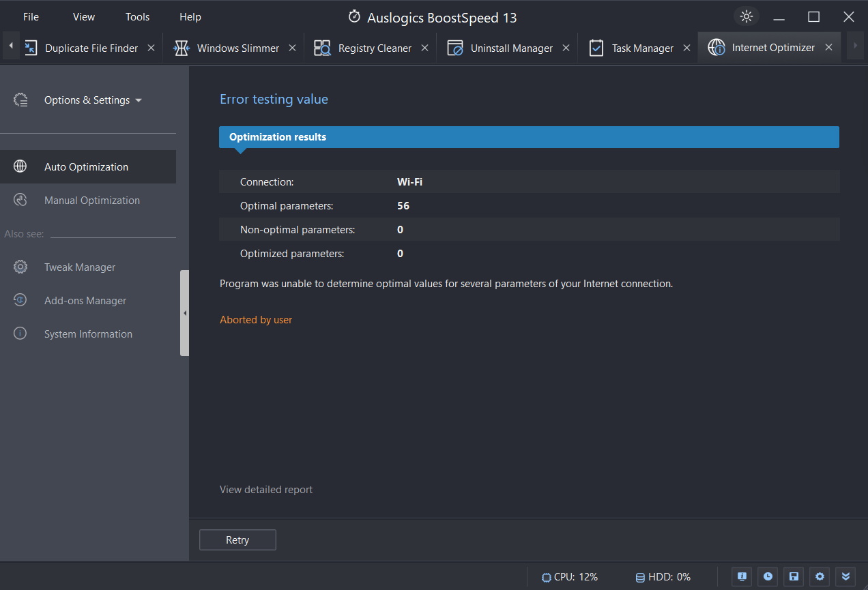Open settings via the status bar gear icon

pyautogui.click(x=820, y=576)
